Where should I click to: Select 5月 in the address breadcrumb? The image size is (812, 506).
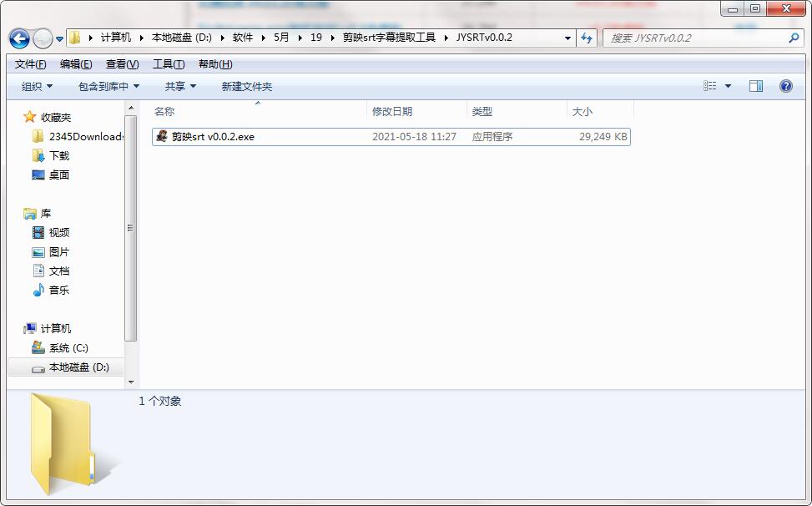pos(281,38)
